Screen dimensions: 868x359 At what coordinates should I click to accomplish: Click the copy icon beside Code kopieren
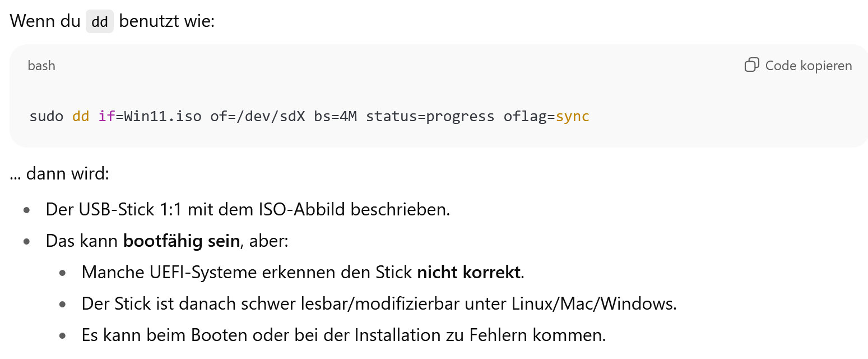(x=751, y=66)
